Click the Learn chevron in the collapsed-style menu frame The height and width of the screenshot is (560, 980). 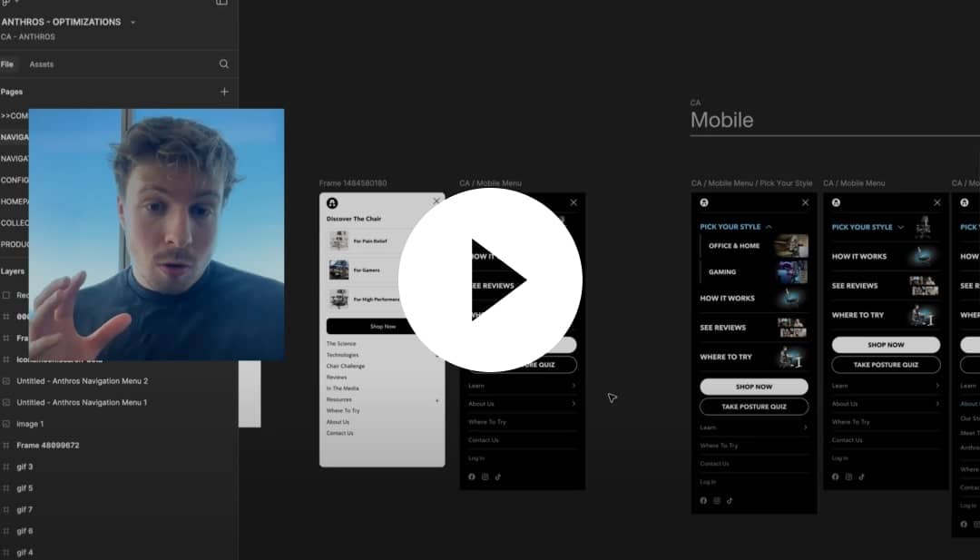[936, 386]
